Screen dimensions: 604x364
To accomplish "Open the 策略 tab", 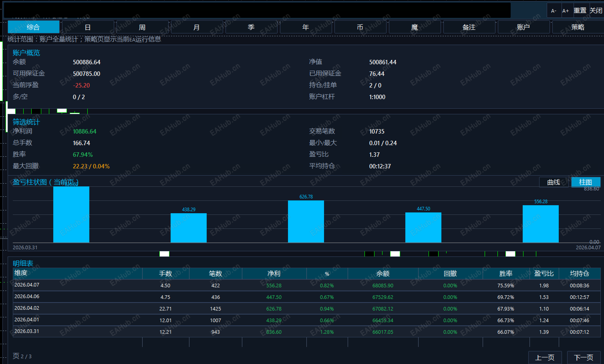I will pos(578,27).
